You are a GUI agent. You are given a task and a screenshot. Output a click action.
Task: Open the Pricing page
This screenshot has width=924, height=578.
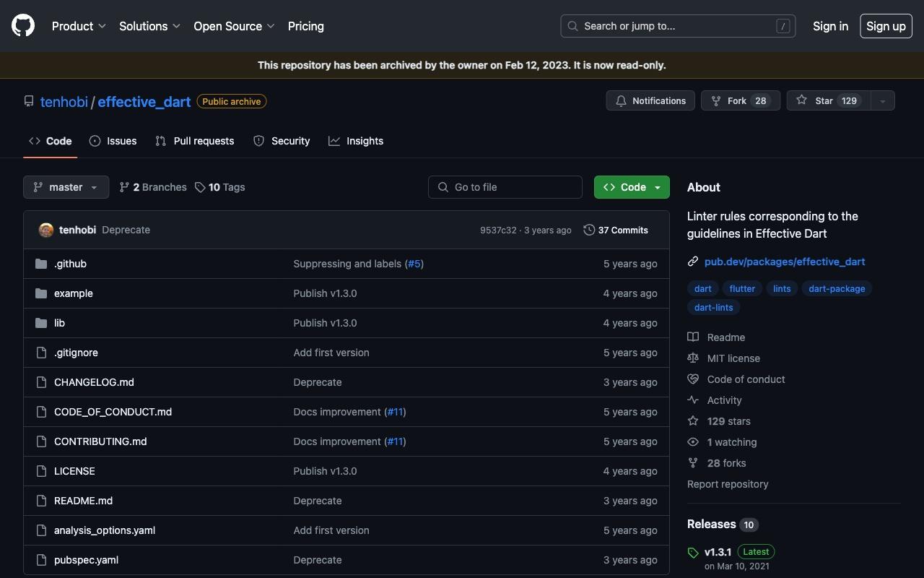tap(306, 26)
